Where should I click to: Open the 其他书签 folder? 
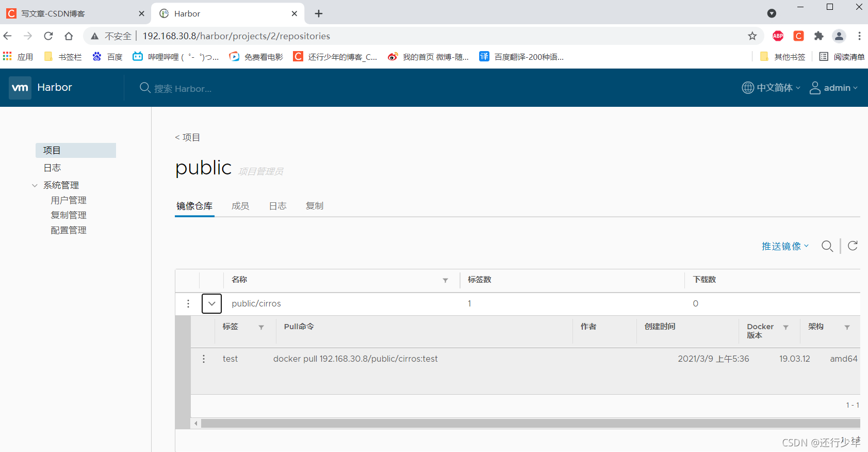coord(782,57)
